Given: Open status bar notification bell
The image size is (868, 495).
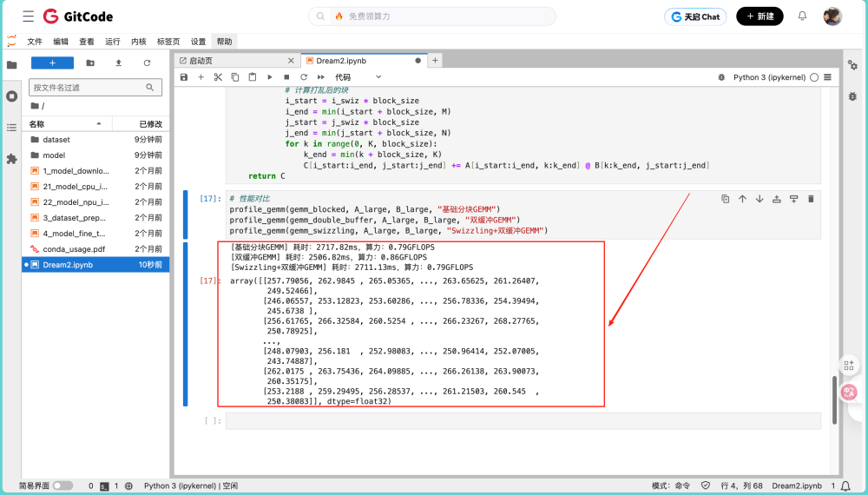Looking at the screenshot, I should pos(845,486).
